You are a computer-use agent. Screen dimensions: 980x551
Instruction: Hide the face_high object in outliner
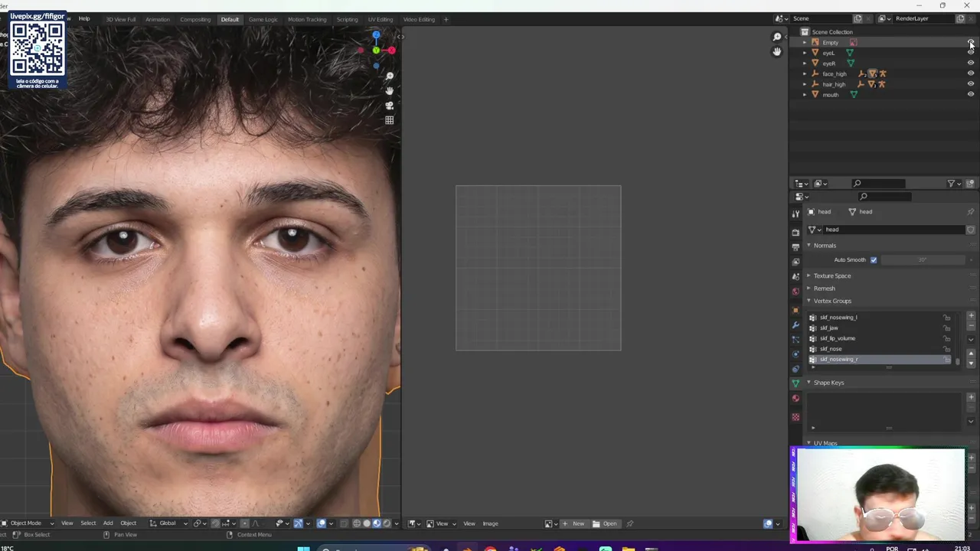click(x=971, y=73)
